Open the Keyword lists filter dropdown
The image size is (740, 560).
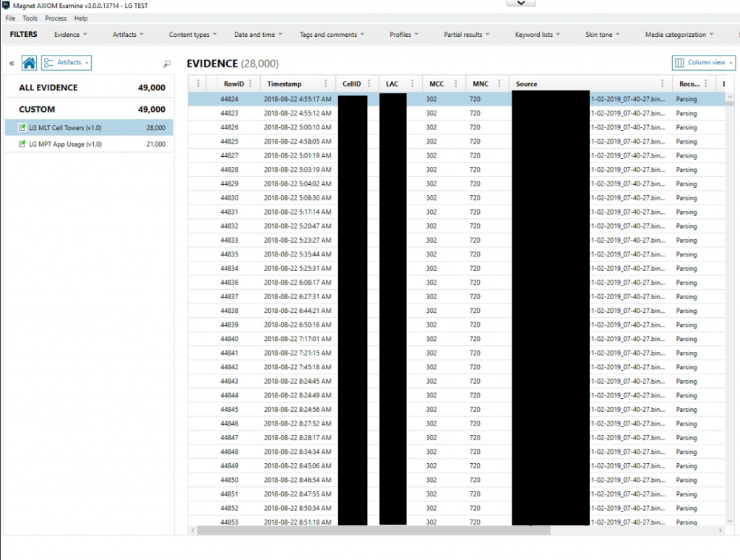point(538,35)
